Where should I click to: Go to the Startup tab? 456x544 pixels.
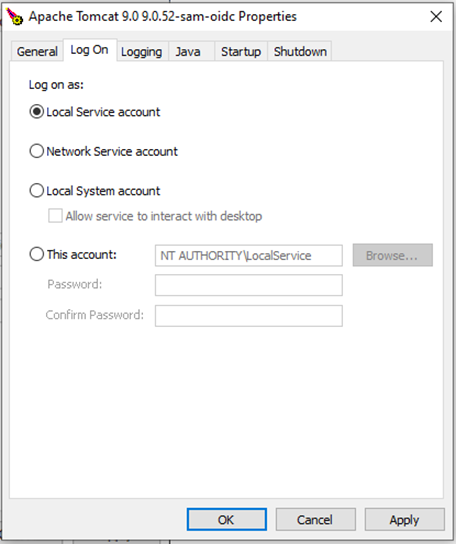(x=241, y=51)
